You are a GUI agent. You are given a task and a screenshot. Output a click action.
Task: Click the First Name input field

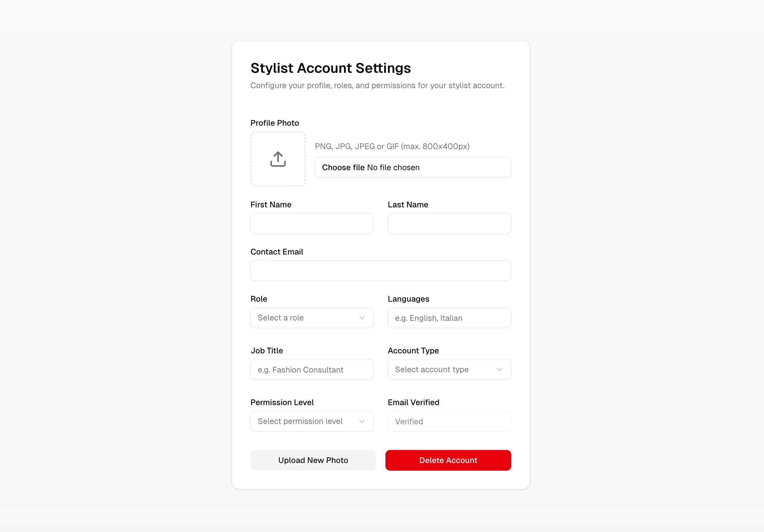pos(312,223)
